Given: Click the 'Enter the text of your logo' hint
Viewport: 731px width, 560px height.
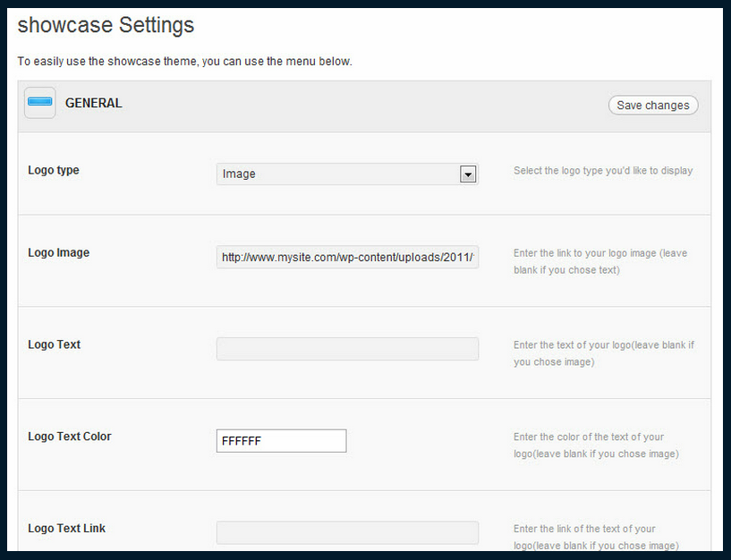Looking at the screenshot, I should 604,353.
